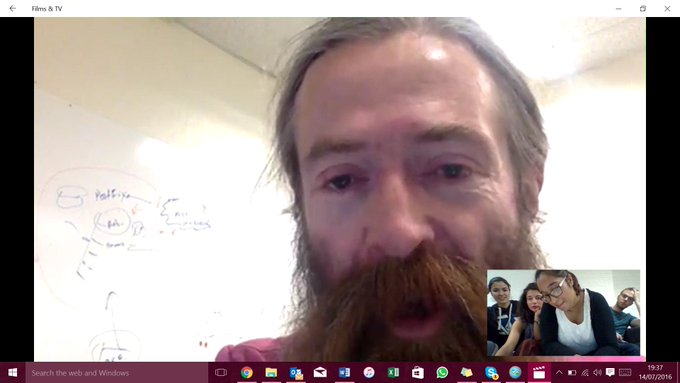This screenshot has width=680, height=383.
Task: Open Task View
Action: pos(221,373)
